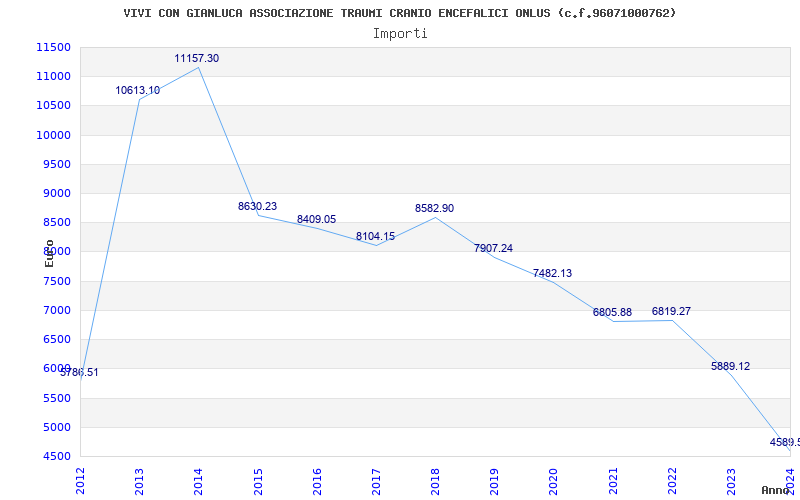Click the 2015 x-axis year label

(258, 481)
